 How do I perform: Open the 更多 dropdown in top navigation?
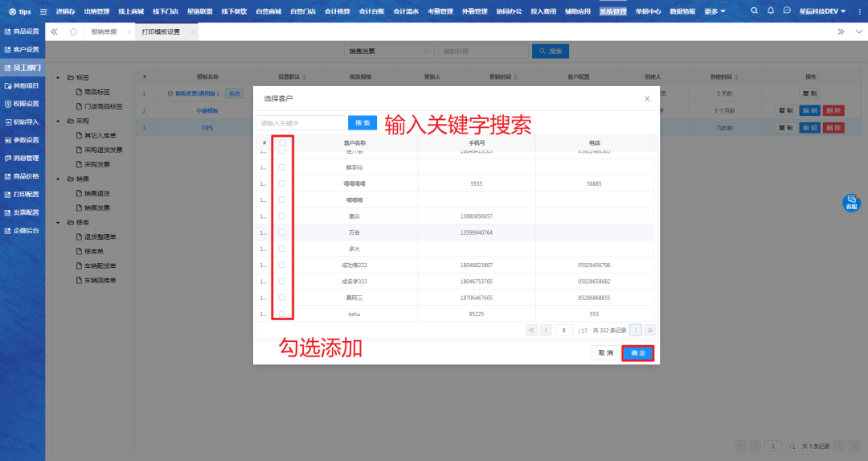(x=714, y=11)
